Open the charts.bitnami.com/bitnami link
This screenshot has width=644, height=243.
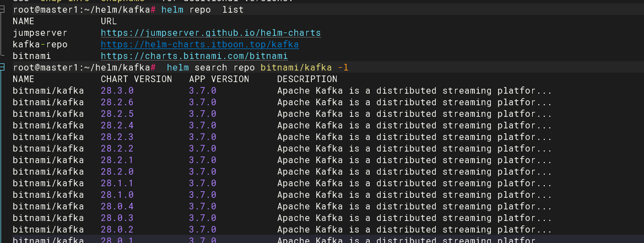(194, 56)
